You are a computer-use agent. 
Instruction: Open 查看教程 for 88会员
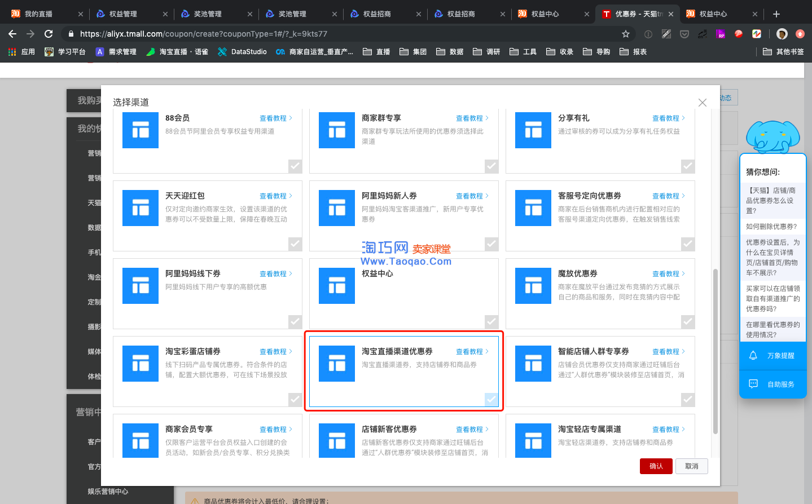[x=276, y=118]
